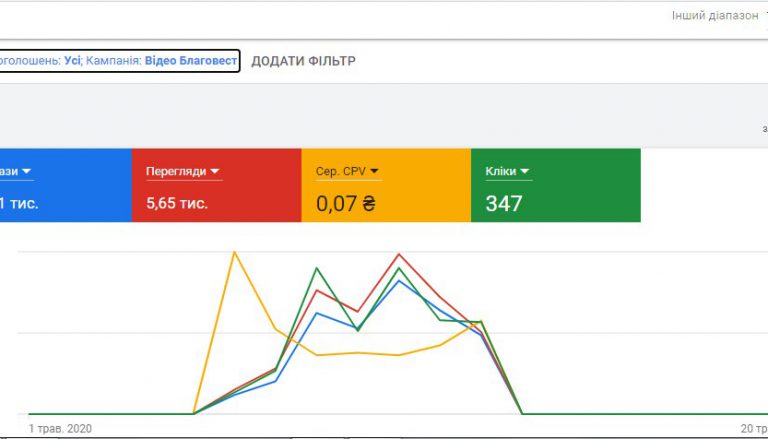Select the green card's 347 clicks value
The image size is (768, 439).
point(504,203)
